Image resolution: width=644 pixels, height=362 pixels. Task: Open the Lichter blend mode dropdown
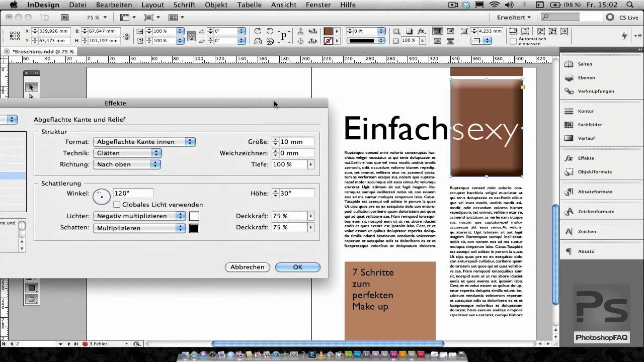[140, 216]
